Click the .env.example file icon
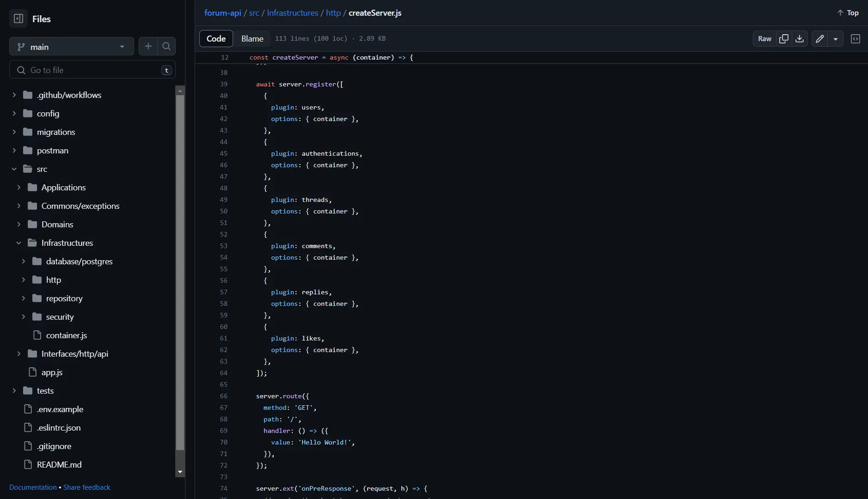868x499 pixels. (28, 409)
